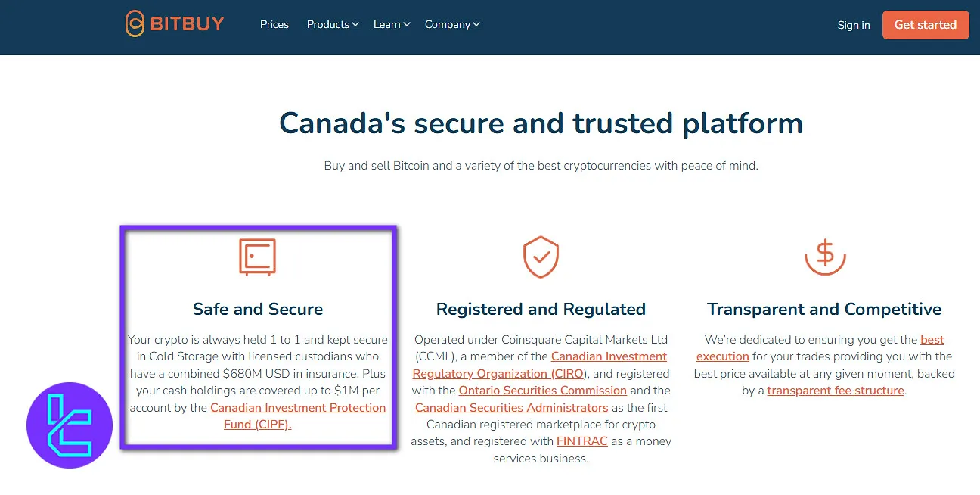Click the Safe and Secure heading

coord(257,309)
